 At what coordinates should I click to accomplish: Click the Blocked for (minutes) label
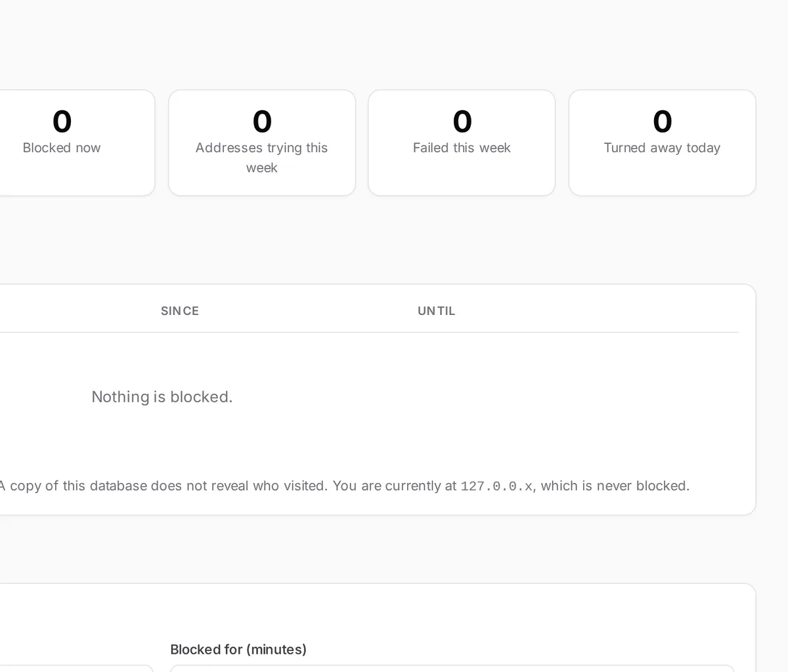coord(238,649)
